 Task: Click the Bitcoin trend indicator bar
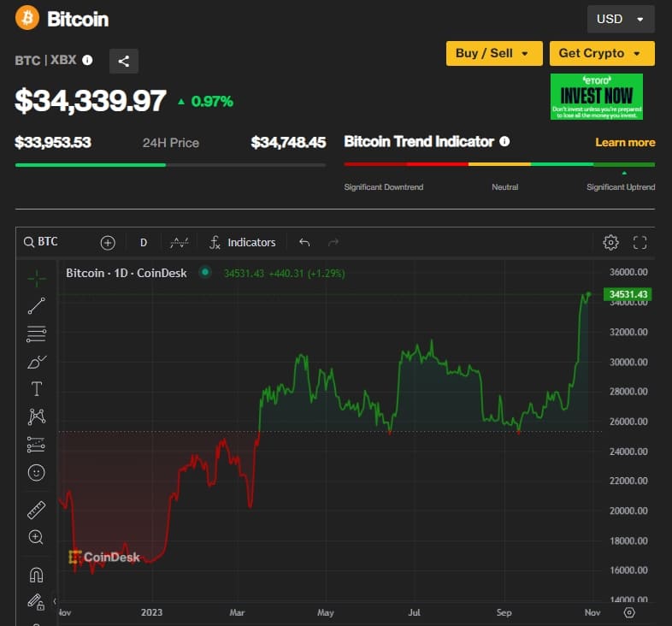499,164
